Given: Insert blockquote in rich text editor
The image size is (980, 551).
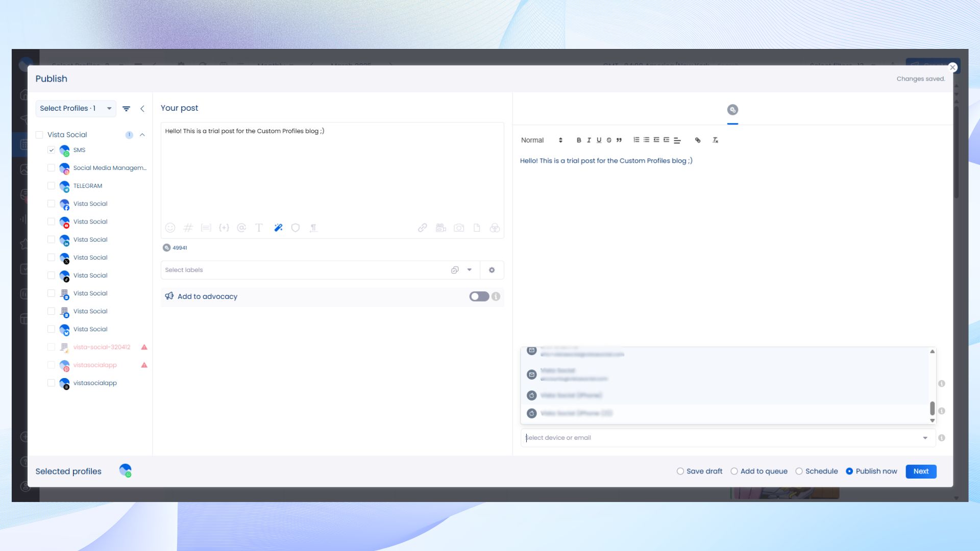Looking at the screenshot, I should [x=619, y=140].
